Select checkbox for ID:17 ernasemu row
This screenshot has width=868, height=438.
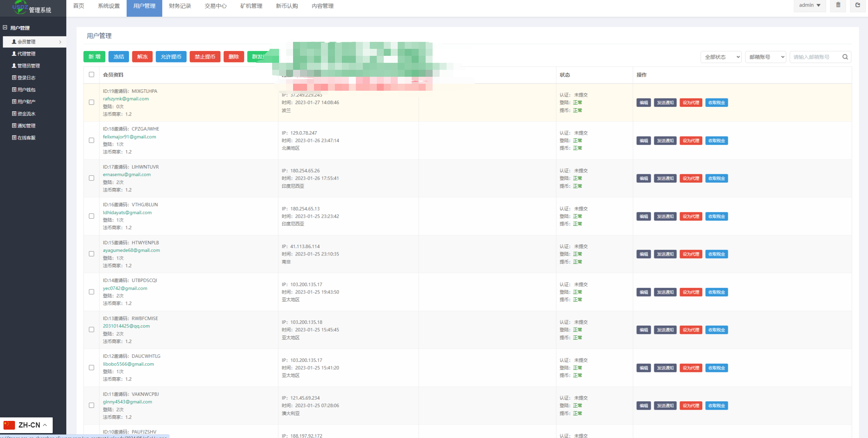click(91, 178)
